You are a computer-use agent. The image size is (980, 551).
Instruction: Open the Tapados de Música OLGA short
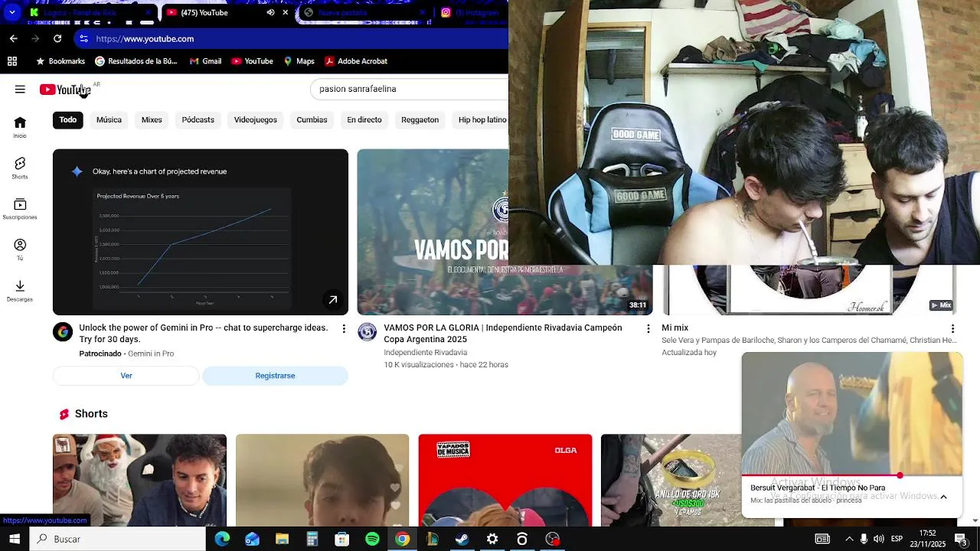505,481
